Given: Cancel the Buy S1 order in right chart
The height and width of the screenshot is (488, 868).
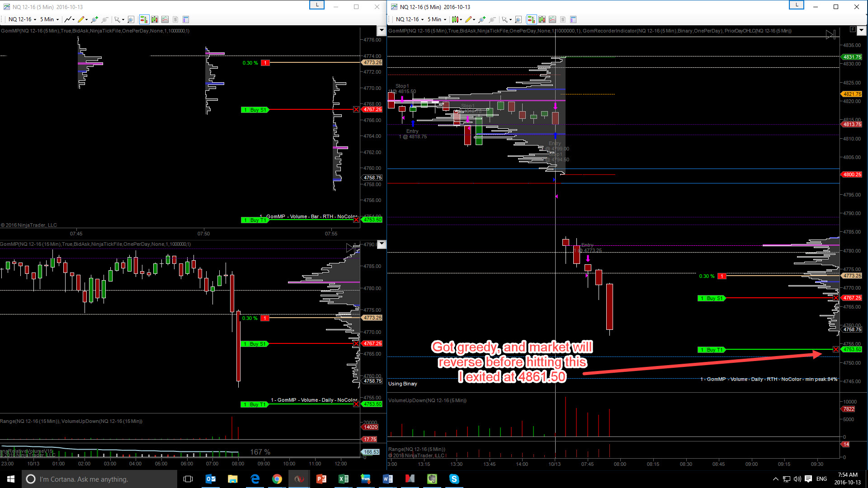Looking at the screenshot, I should [x=835, y=298].
